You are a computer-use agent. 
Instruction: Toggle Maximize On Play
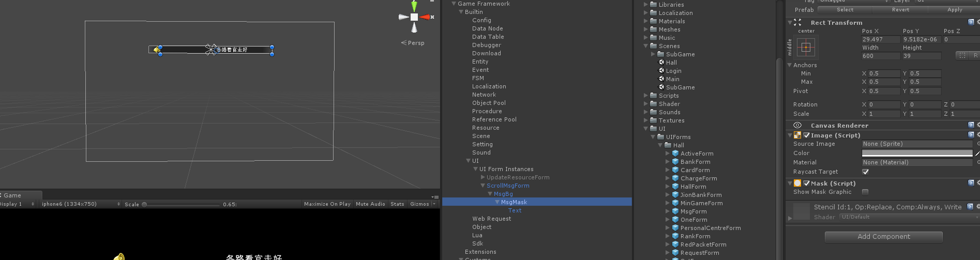(x=327, y=204)
